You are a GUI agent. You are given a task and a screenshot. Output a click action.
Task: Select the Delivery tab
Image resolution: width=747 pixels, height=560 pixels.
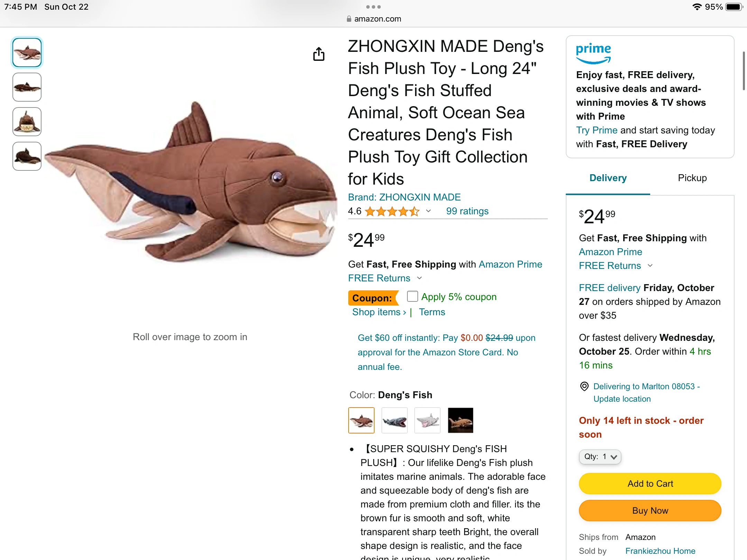(608, 178)
